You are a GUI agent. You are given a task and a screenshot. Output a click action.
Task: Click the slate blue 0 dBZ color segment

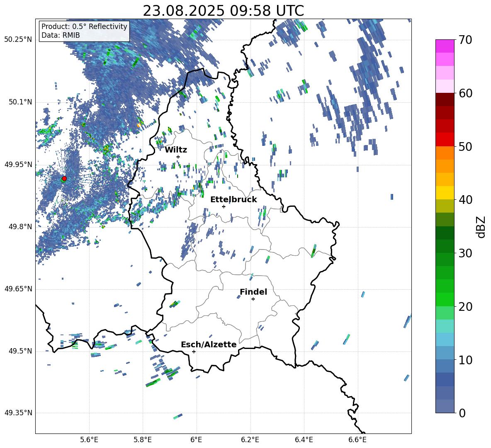coord(445,406)
